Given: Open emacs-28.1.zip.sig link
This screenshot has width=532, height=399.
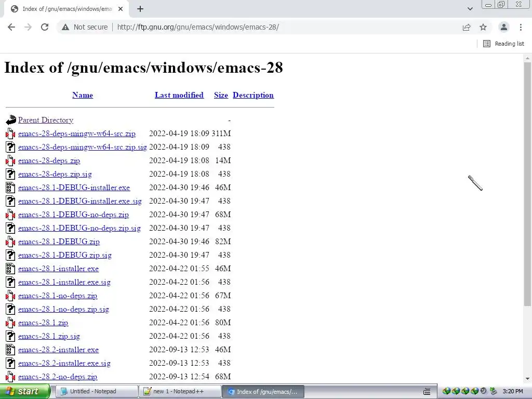Looking at the screenshot, I should [49, 337].
